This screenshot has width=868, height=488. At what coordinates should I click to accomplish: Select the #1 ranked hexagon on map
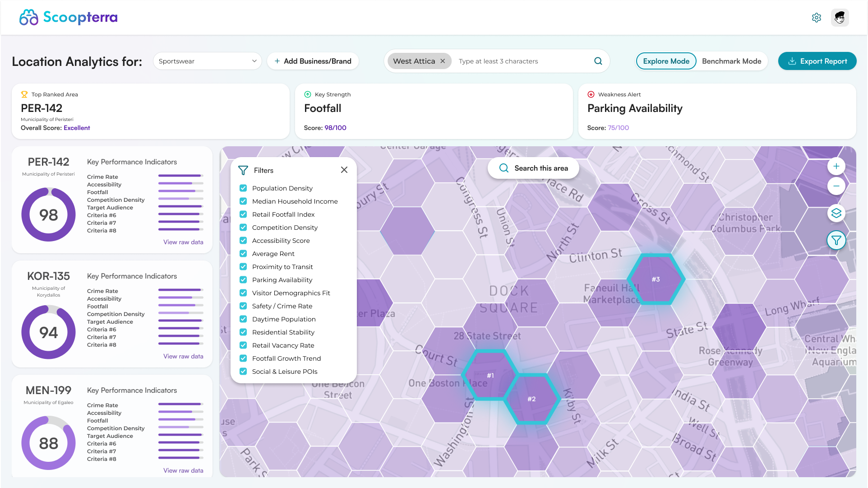click(x=490, y=375)
